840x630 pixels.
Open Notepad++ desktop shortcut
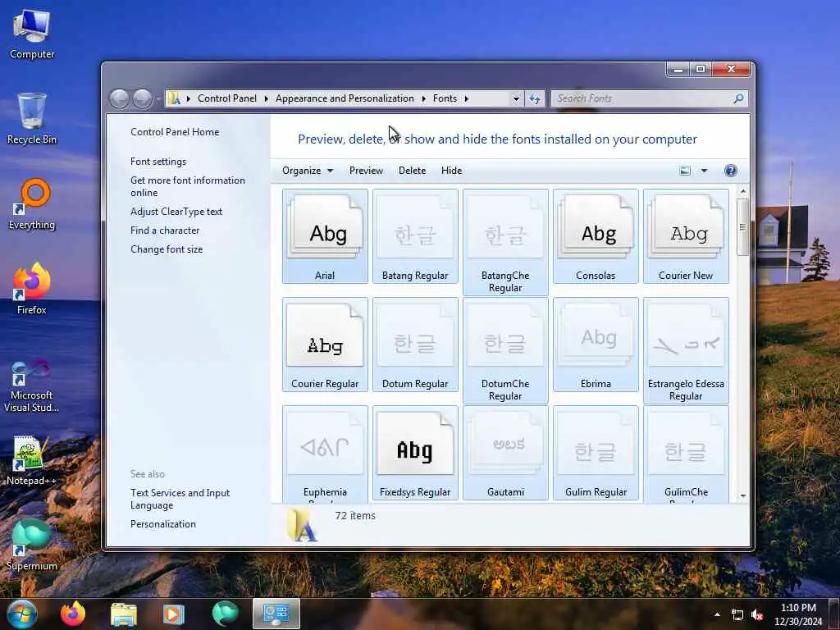click(x=32, y=460)
